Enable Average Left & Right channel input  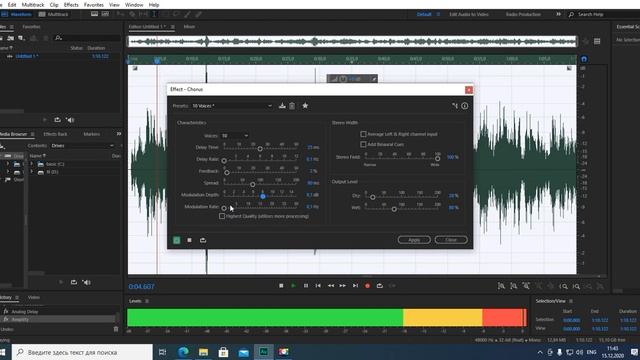click(x=363, y=134)
